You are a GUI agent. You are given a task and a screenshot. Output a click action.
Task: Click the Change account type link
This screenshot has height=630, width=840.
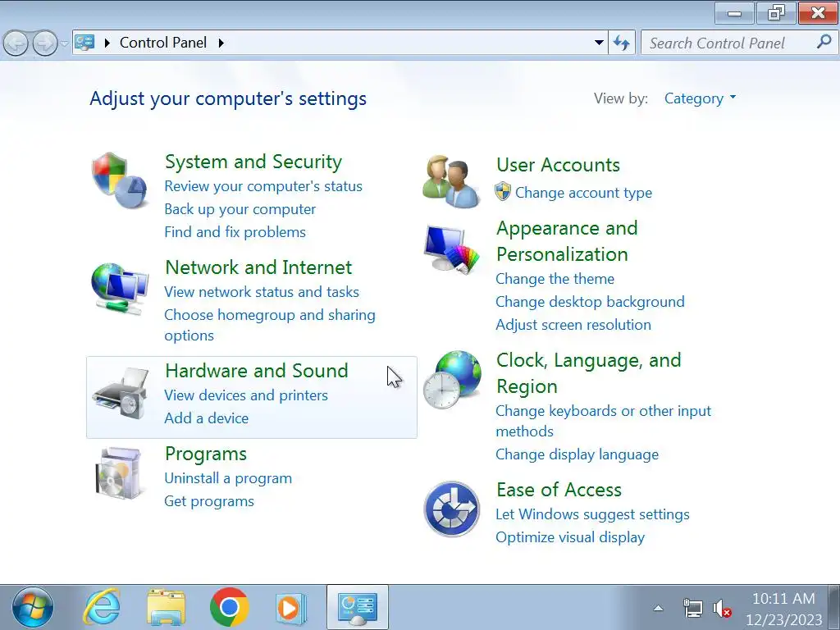[x=583, y=192]
